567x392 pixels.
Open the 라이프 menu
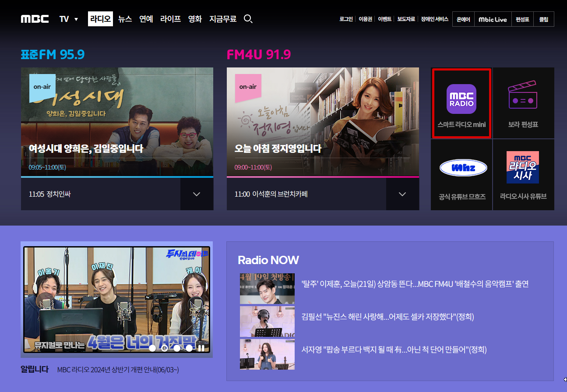(171, 19)
